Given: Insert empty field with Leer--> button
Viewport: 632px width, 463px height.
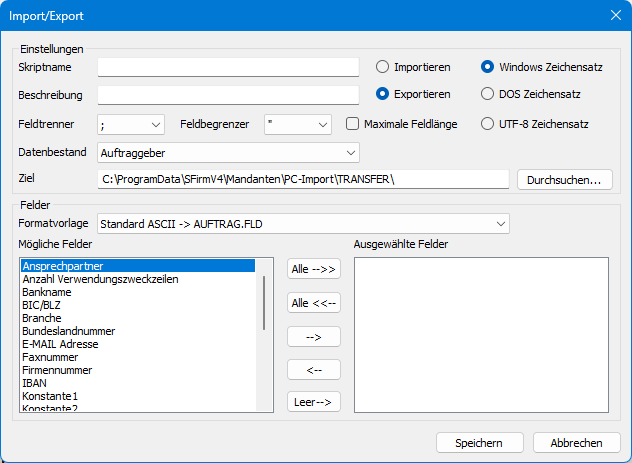Looking at the screenshot, I should point(313,402).
